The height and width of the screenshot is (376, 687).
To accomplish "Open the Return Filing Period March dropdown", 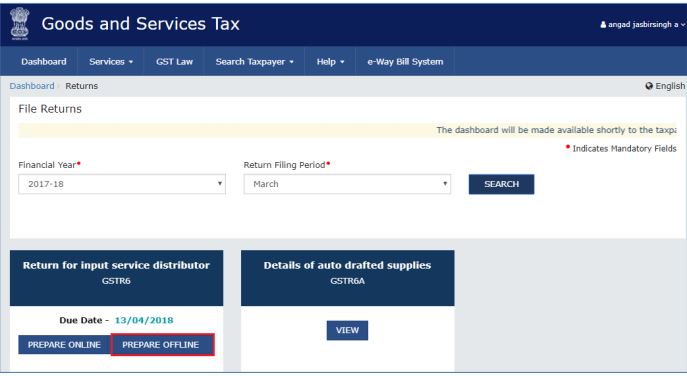I will pos(347,184).
